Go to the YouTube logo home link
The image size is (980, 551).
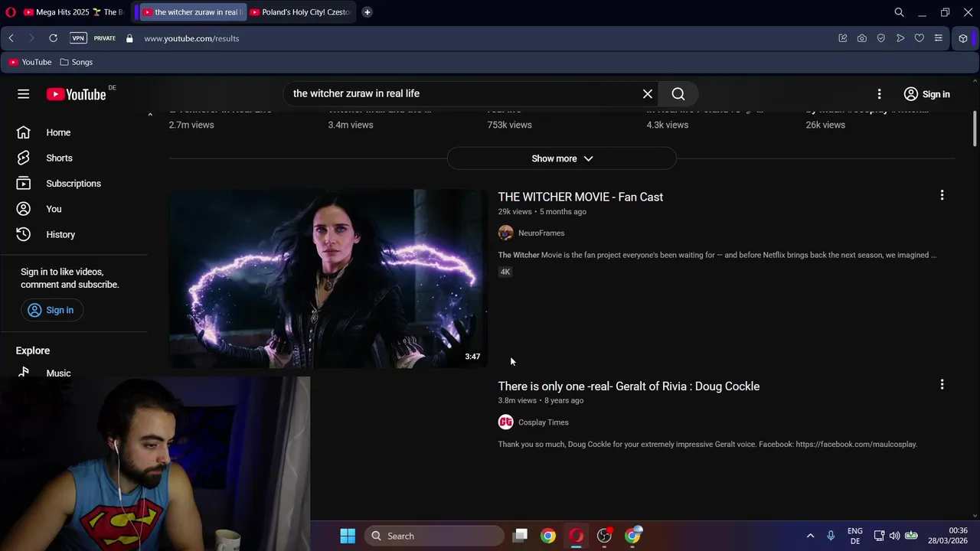pos(76,94)
